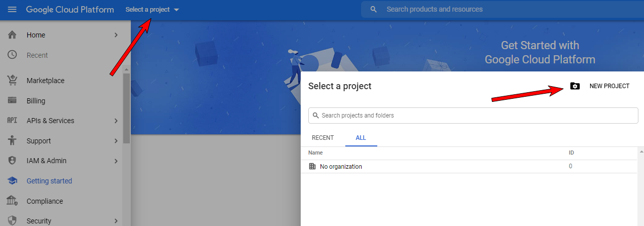The width and height of the screenshot is (644, 226).
Task: Switch to the ALL tab
Action: (x=361, y=138)
